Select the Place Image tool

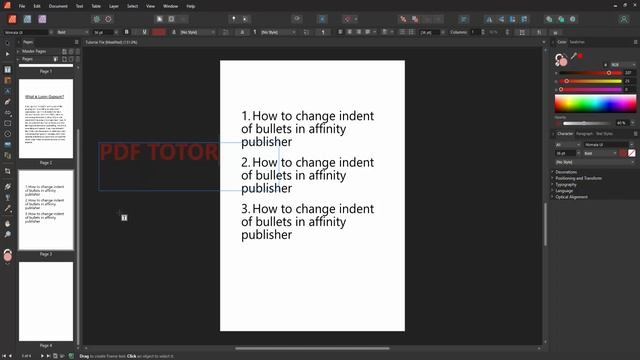tap(7, 155)
